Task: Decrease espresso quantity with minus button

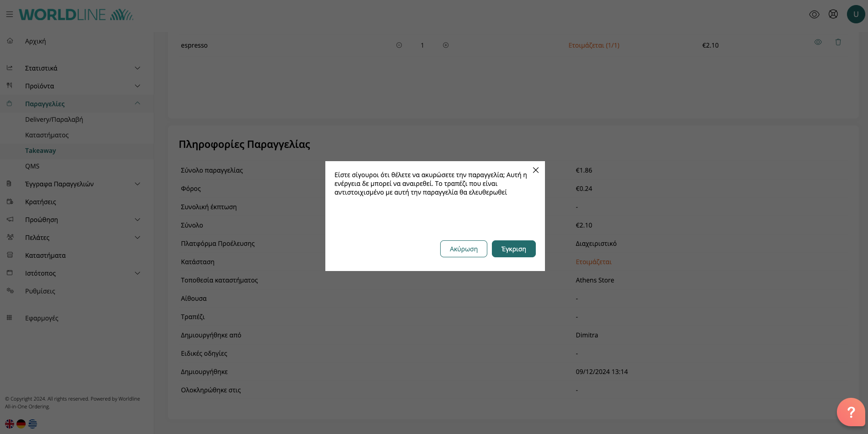Action: pos(399,45)
